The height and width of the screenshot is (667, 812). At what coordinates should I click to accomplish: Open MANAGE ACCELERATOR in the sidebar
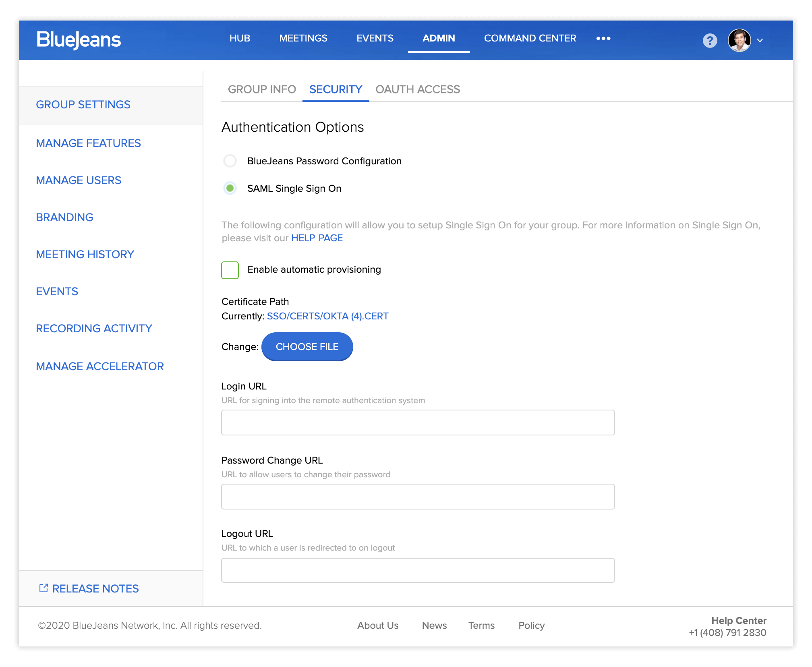click(x=100, y=367)
